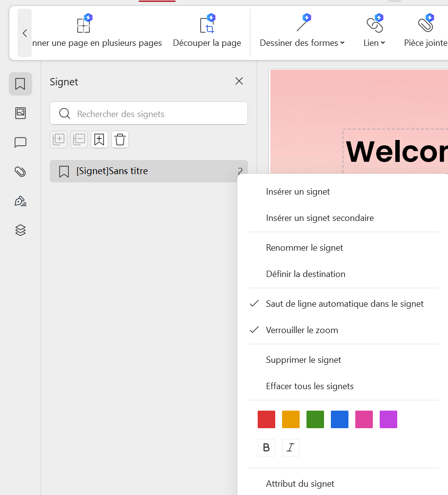Open the comments panel in the sidebar

click(x=20, y=142)
